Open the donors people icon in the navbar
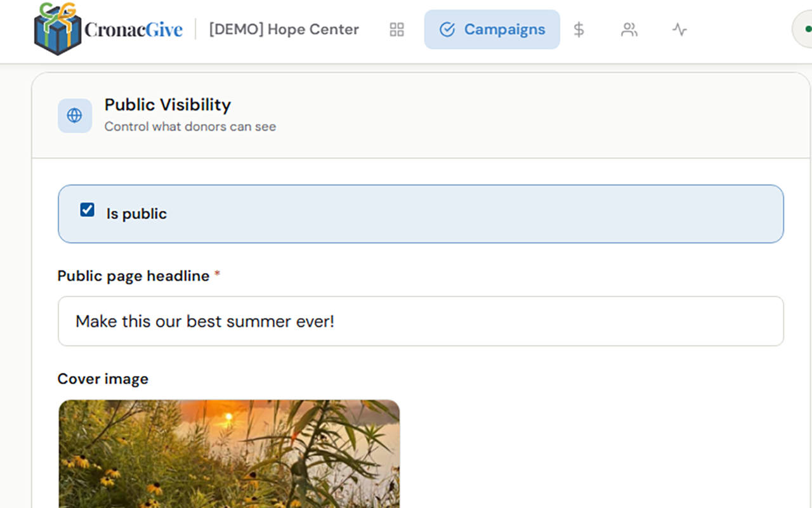 (x=629, y=29)
